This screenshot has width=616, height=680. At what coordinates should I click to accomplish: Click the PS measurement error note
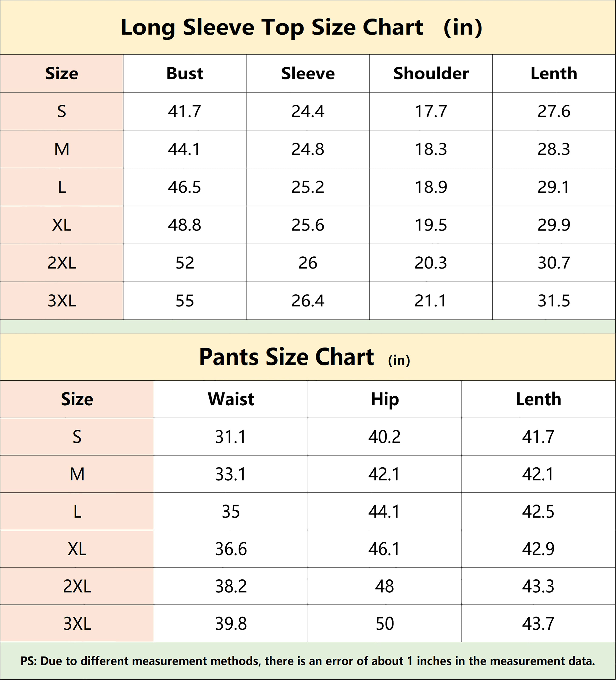coord(308,661)
